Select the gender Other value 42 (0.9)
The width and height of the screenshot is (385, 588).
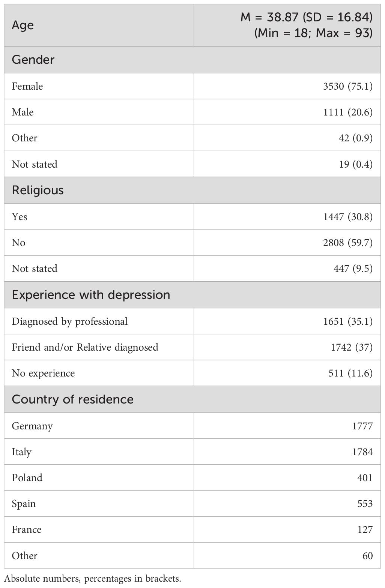pyautogui.click(x=355, y=138)
